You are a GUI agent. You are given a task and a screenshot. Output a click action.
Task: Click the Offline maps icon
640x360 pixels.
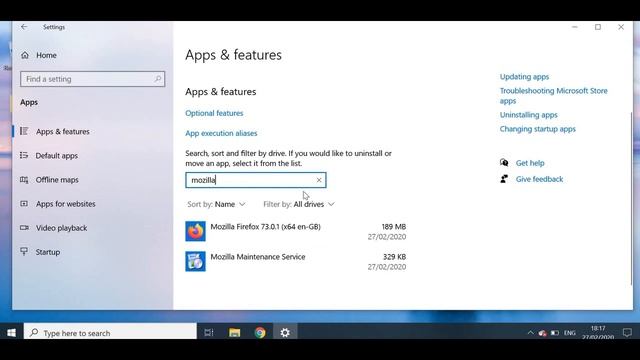click(24, 180)
